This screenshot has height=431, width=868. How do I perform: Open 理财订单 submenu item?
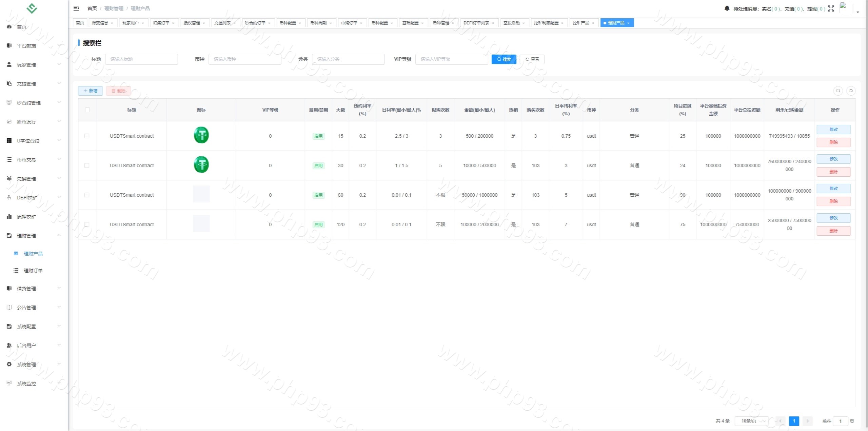(33, 270)
